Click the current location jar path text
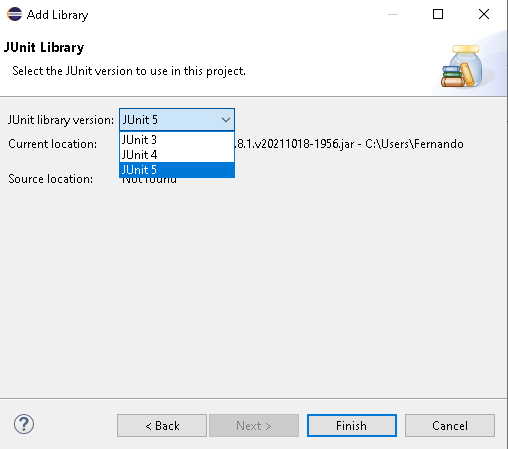Viewport: 508px width, 449px height. pyautogui.click(x=350, y=144)
